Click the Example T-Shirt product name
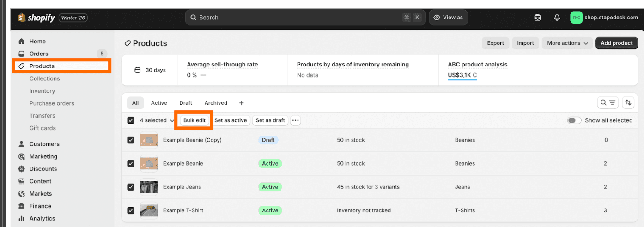 click(183, 210)
